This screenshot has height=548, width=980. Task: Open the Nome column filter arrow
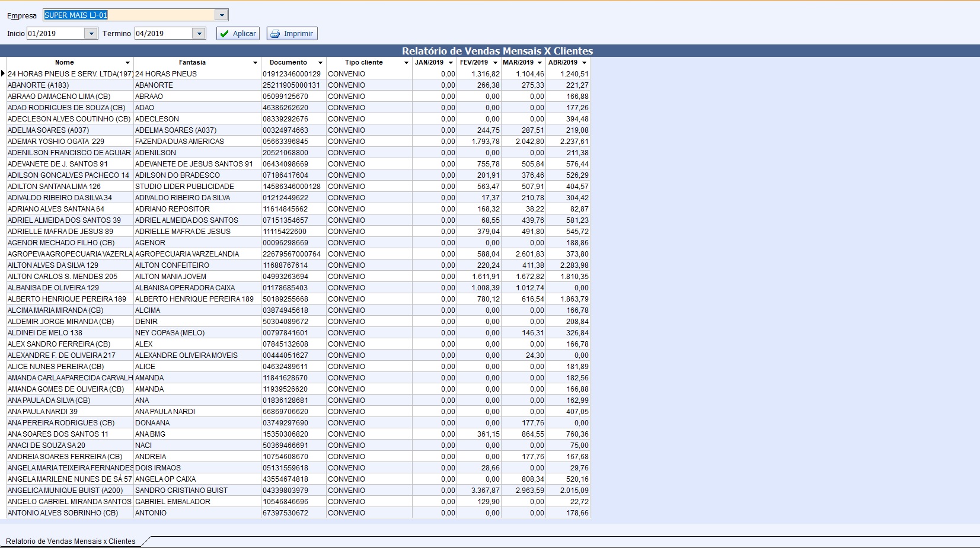[x=127, y=63]
